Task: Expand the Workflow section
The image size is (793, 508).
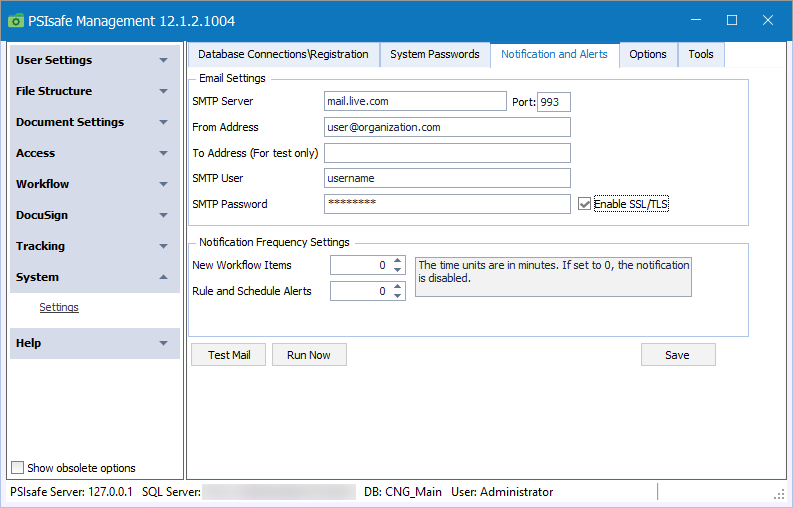Action: pos(95,184)
